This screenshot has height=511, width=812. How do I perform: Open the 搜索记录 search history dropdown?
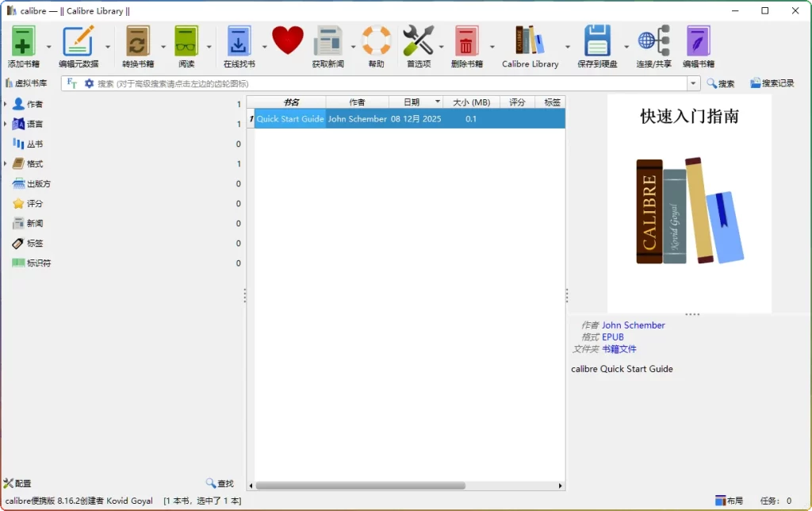click(770, 83)
